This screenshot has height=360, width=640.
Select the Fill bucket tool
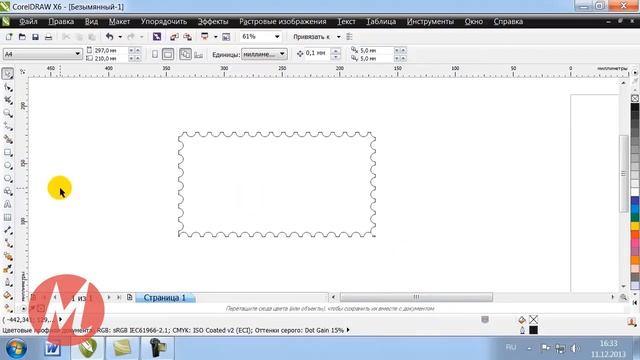pyautogui.click(x=8, y=295)
